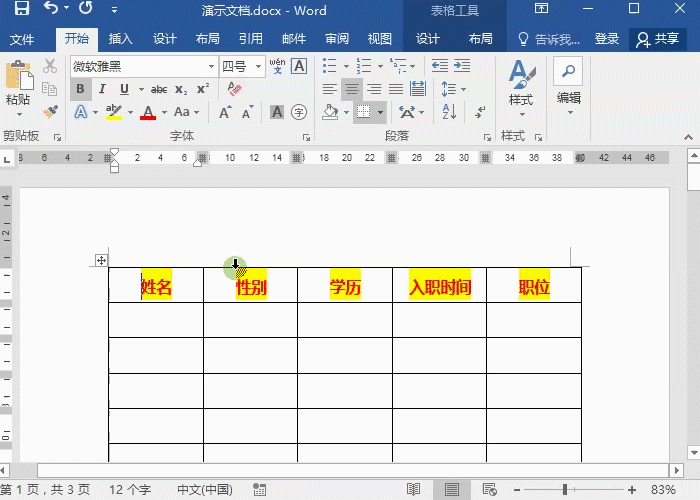The height and width of the screenshot is (500, 700).
Task: Apply yellow text highlight color
Action: pyautogui.click(x=114, y=112)
